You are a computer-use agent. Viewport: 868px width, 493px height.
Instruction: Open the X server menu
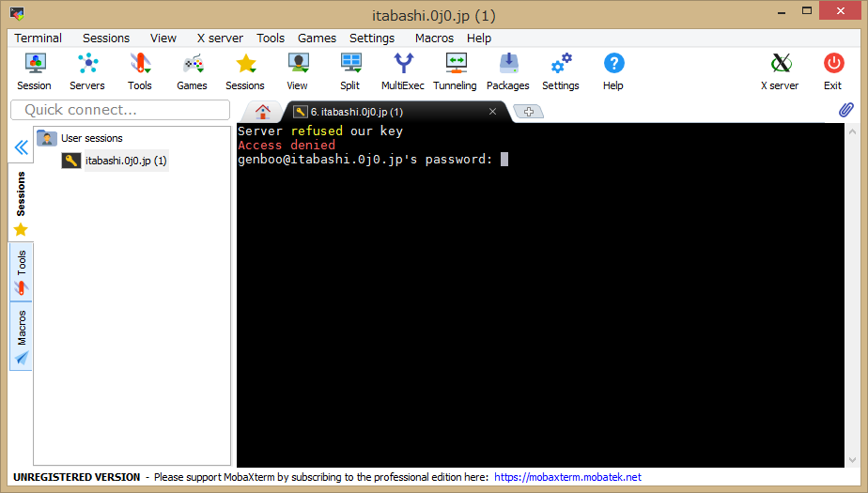tap(220, 39)
